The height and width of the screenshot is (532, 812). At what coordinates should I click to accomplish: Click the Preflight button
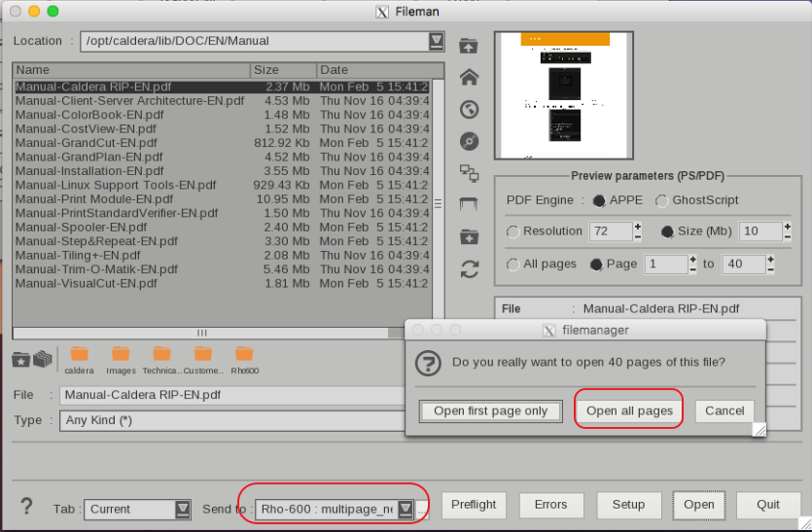(x=474, y=505)
